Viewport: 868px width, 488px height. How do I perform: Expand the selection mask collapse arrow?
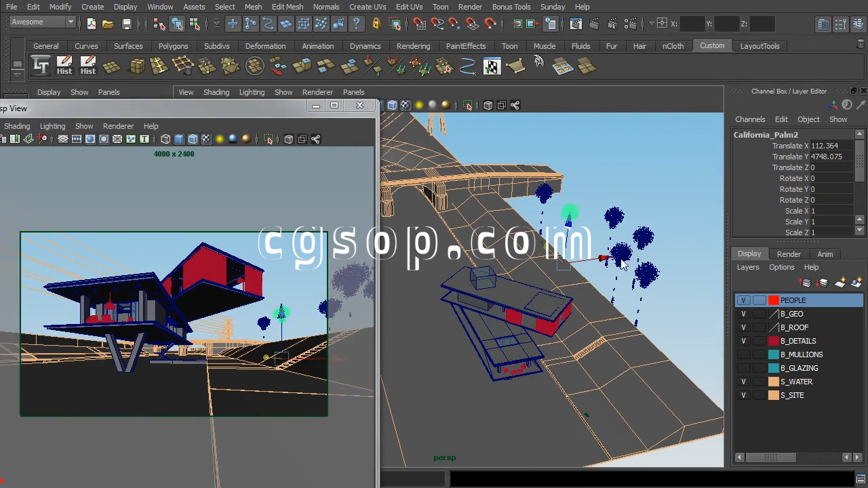click(216, 24)
